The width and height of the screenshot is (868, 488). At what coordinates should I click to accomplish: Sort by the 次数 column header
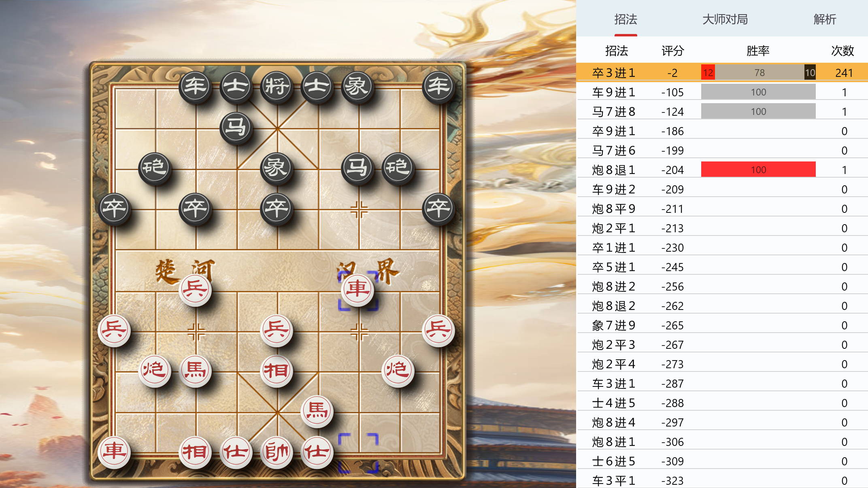842,51
